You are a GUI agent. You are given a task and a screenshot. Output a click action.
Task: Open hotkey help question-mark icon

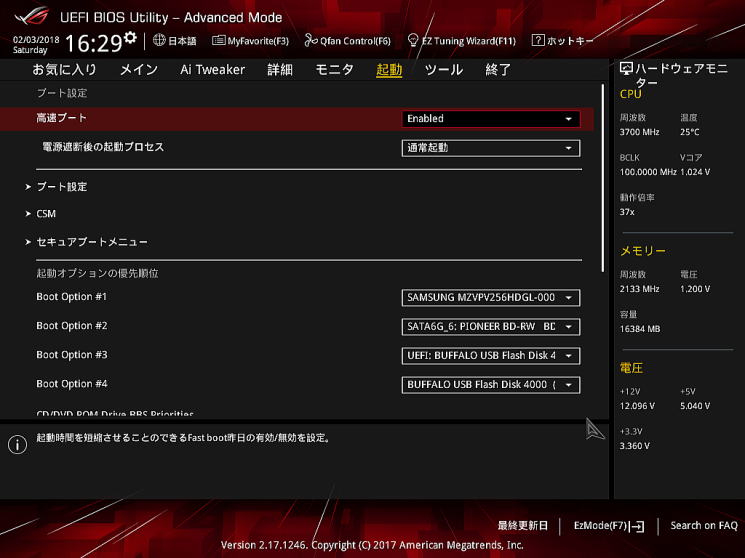pos(538,40)
